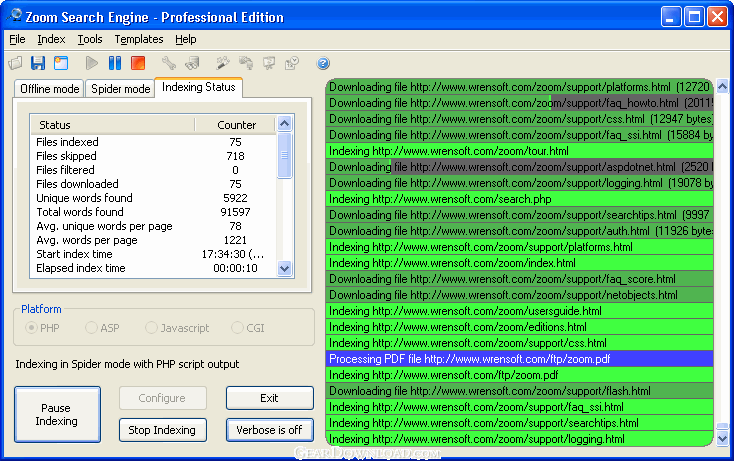Switch to the Spider mode tab
The height and width of the screenshot is (461, 734).
(120, 89)
